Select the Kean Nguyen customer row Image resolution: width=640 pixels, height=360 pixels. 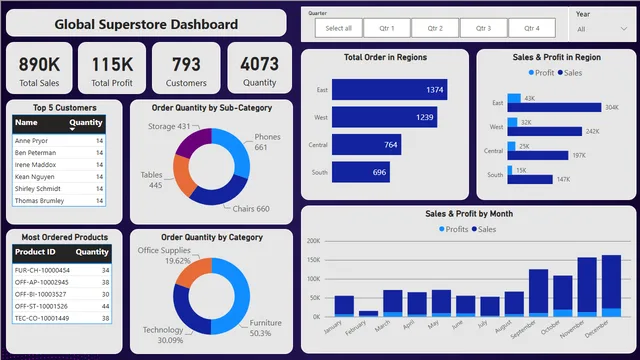tap(59, 177)
